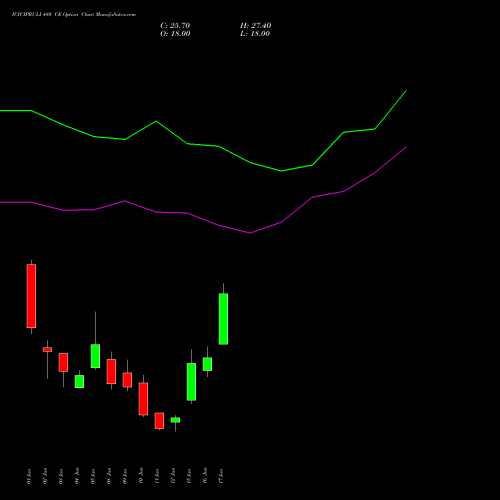Click the green candle for 05 Jun
Image resolution: width=500 pixels, height=500 pixels.
click(95, 356)
